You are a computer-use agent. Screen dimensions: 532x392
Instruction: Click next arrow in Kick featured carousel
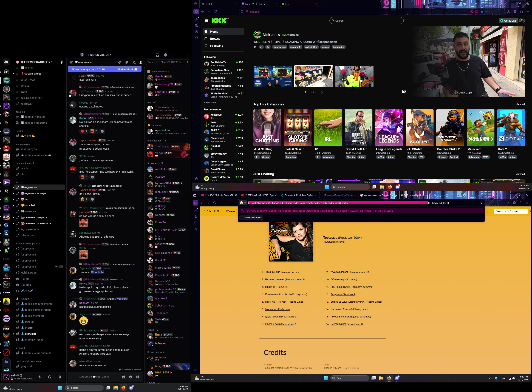[x=322, y=92]
